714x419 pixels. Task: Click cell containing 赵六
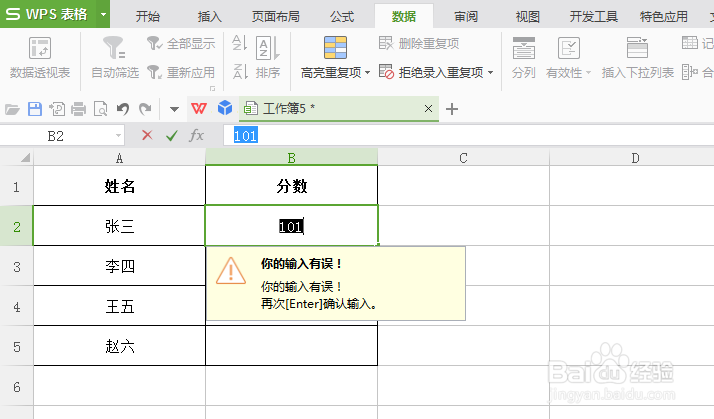click(x=119, y=346)
